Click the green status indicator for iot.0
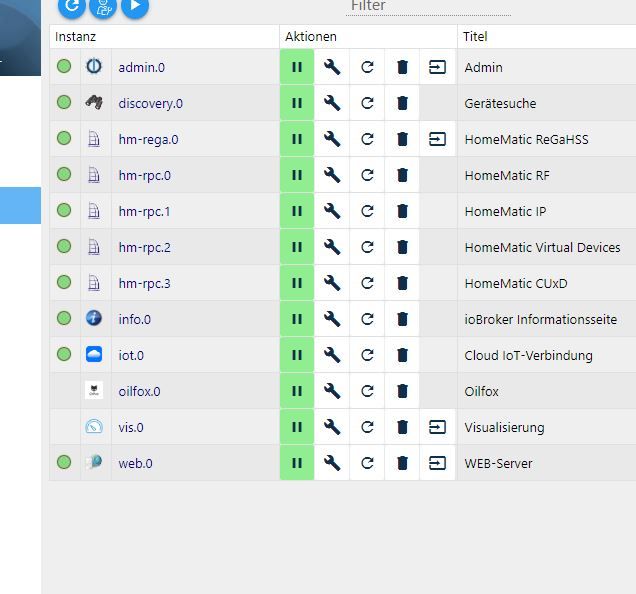This screenshot has height=594, width=636. pos(64,355)
